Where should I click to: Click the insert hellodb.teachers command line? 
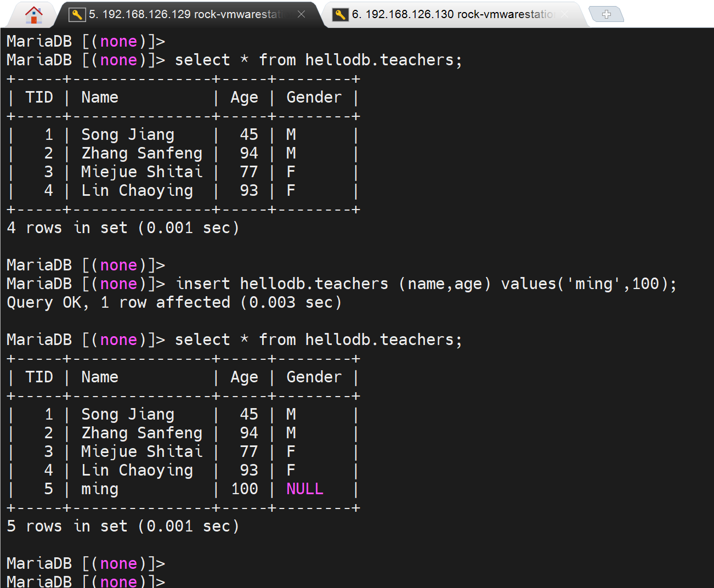coord(426,284)
